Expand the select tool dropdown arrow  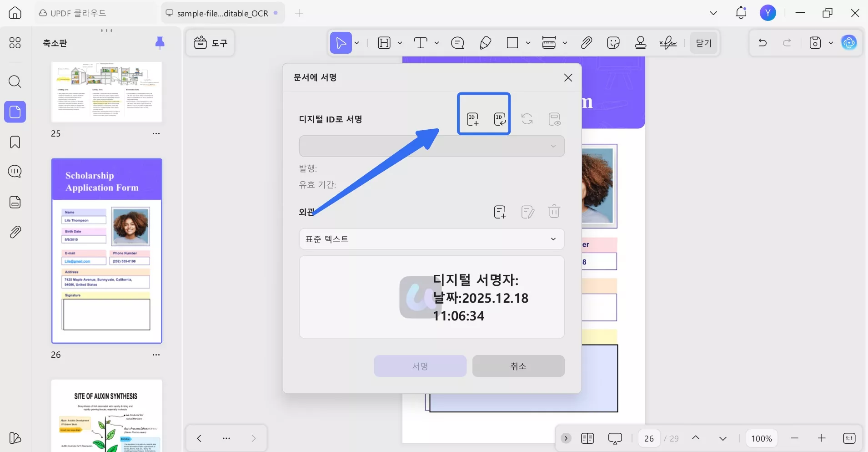point(356,42)
